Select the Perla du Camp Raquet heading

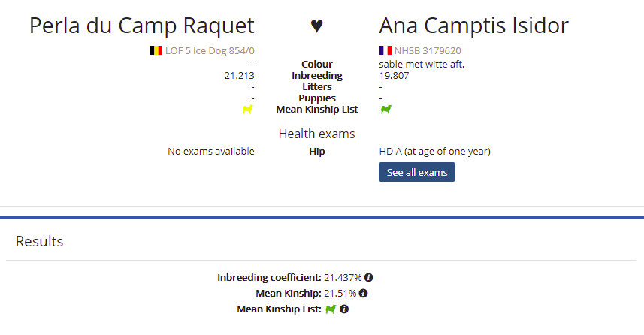coord(142,26)
